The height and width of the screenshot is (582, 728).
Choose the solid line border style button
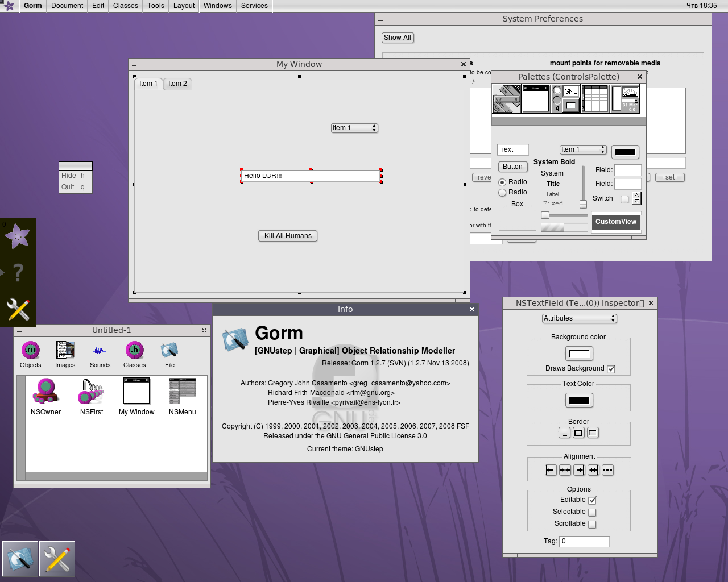tap(578, 433)
